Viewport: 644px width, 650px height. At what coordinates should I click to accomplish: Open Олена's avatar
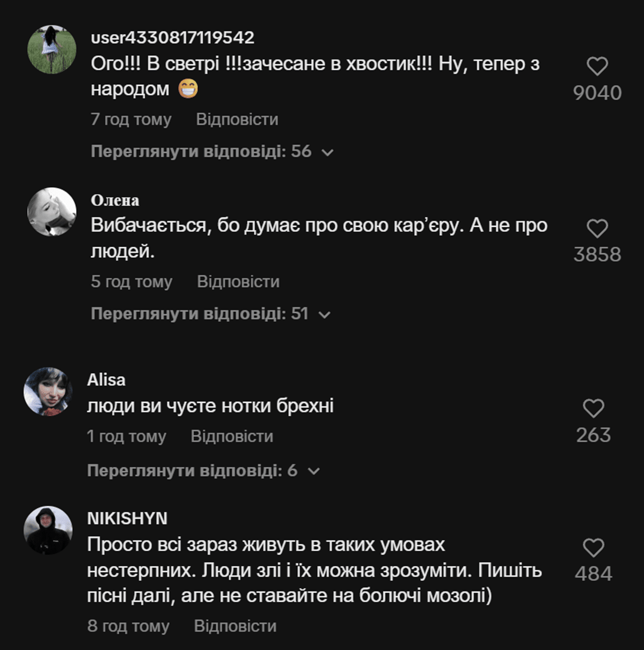52,212
